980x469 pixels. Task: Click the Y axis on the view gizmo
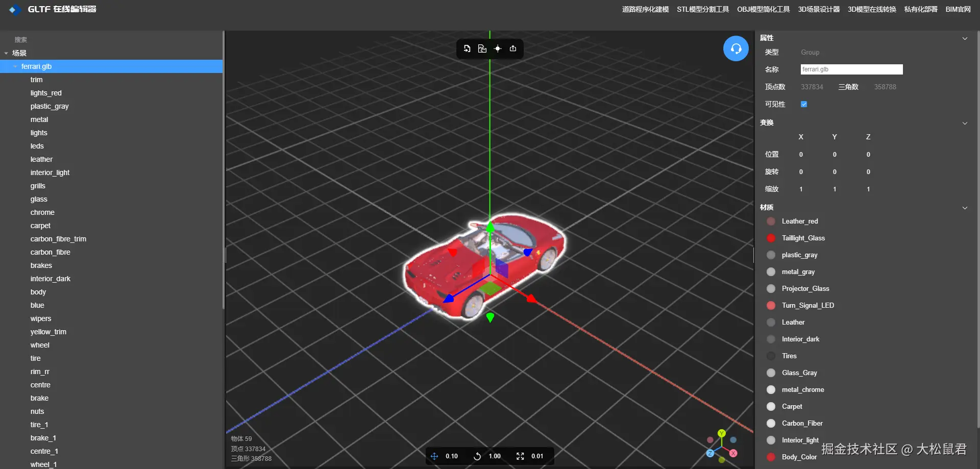(722, 433)
